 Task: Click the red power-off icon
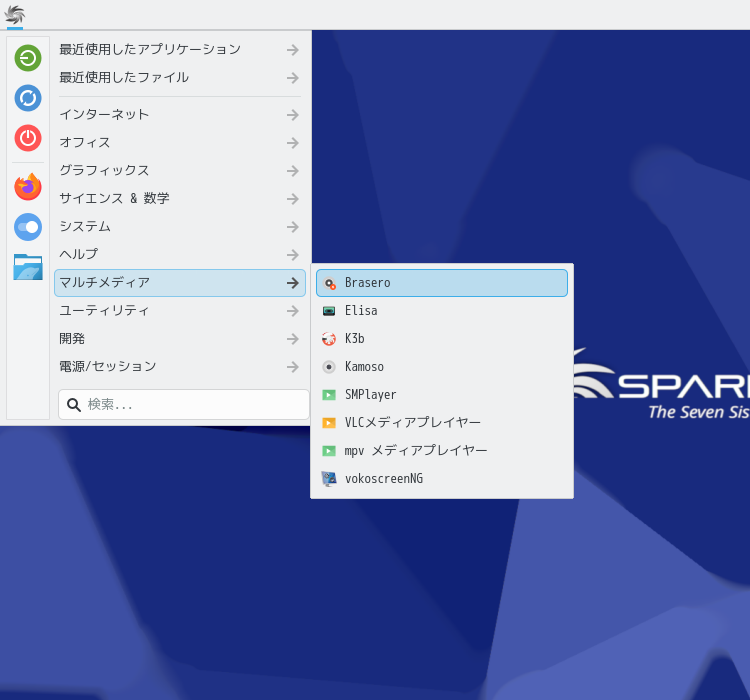(28, 138)
